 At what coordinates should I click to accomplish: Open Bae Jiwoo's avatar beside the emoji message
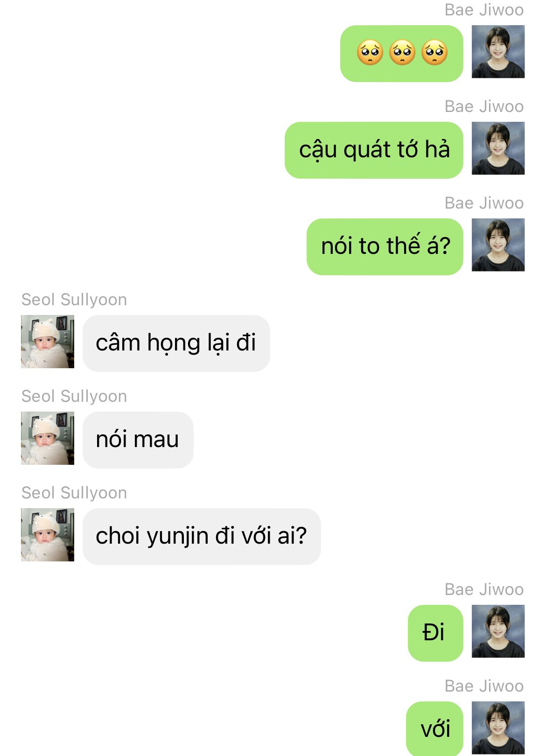pos(498,51)
